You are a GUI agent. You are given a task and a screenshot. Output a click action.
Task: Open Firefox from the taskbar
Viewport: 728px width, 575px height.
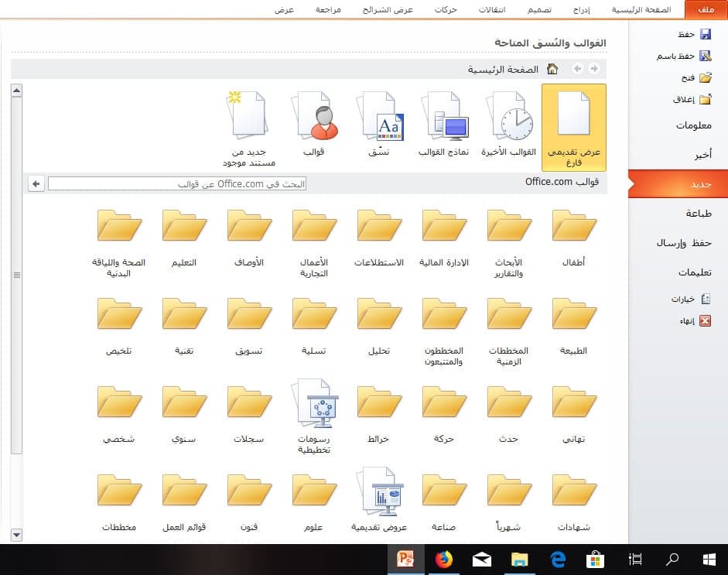pos(444,560)
